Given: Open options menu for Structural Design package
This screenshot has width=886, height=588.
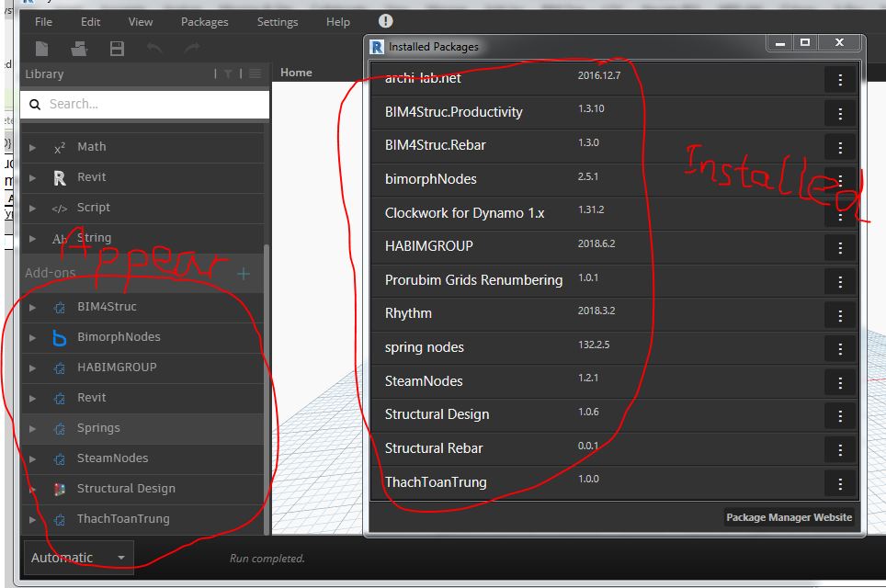Looking at the screenshot, I should pyautogui.click(x=840, y=416).
